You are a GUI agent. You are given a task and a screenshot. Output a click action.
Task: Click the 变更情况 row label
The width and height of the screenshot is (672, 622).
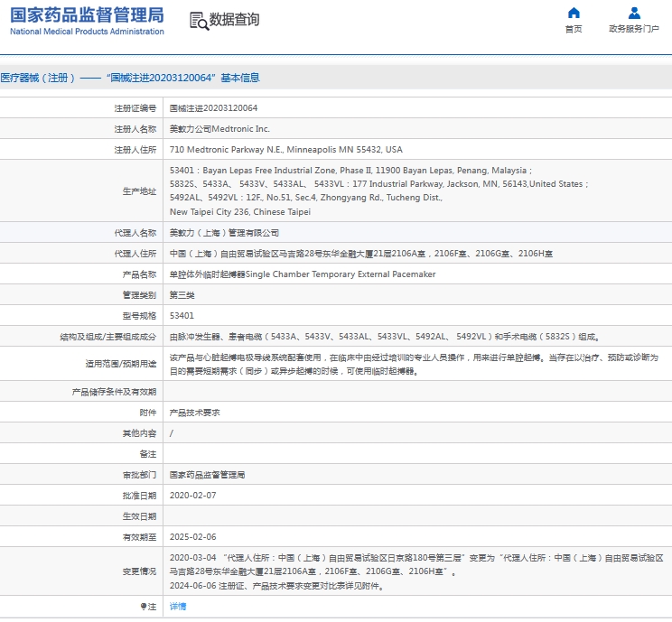(140, 571)
